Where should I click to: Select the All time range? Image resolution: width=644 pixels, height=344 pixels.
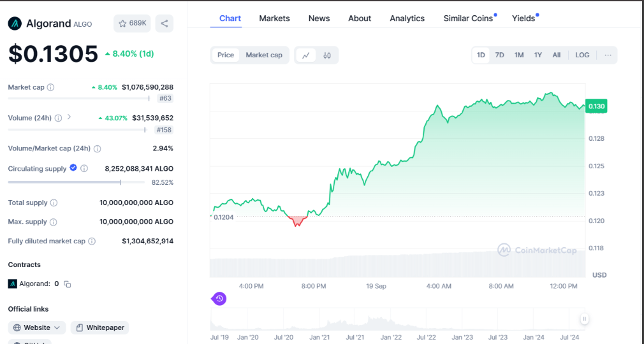(557, 55)
